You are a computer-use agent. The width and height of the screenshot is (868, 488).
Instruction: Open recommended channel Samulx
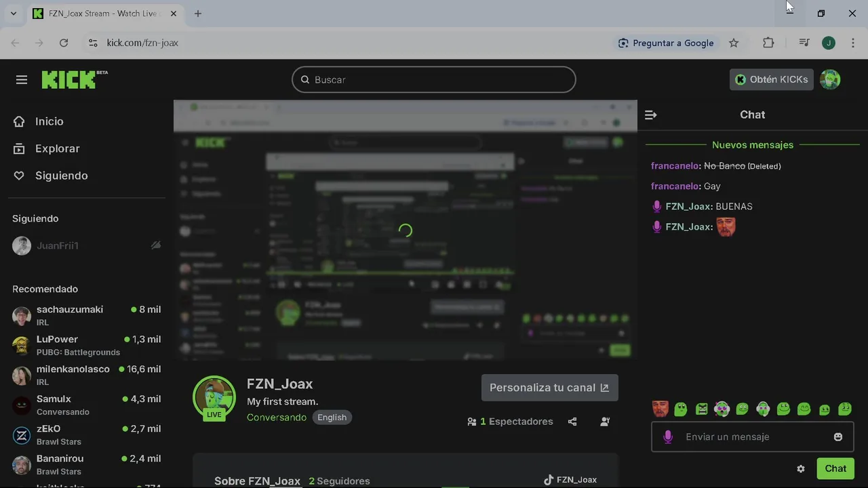tap(87, 405)
